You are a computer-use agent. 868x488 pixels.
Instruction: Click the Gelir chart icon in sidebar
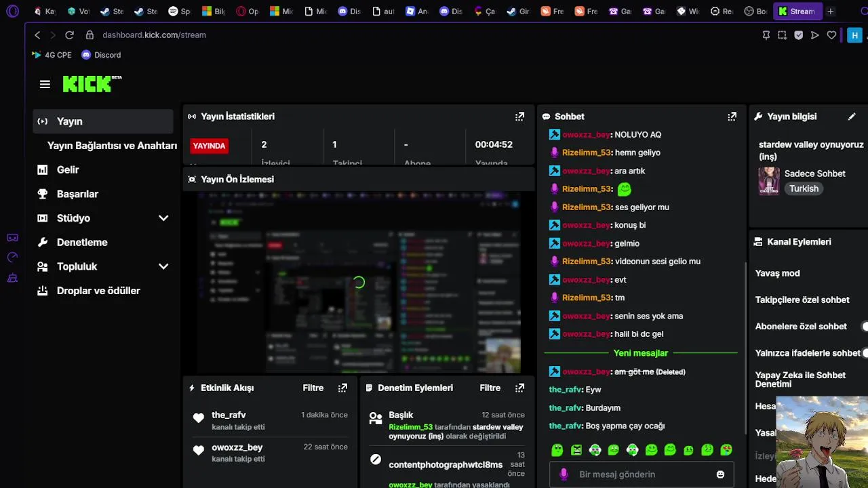tap(43, 170)
